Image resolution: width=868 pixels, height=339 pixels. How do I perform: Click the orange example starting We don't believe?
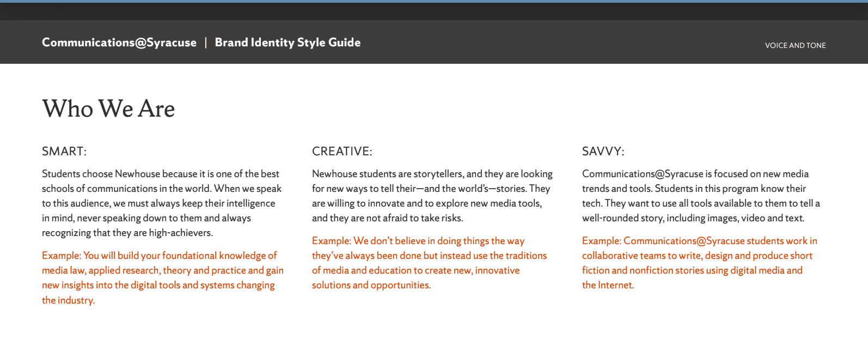click(x=429, y=263)
